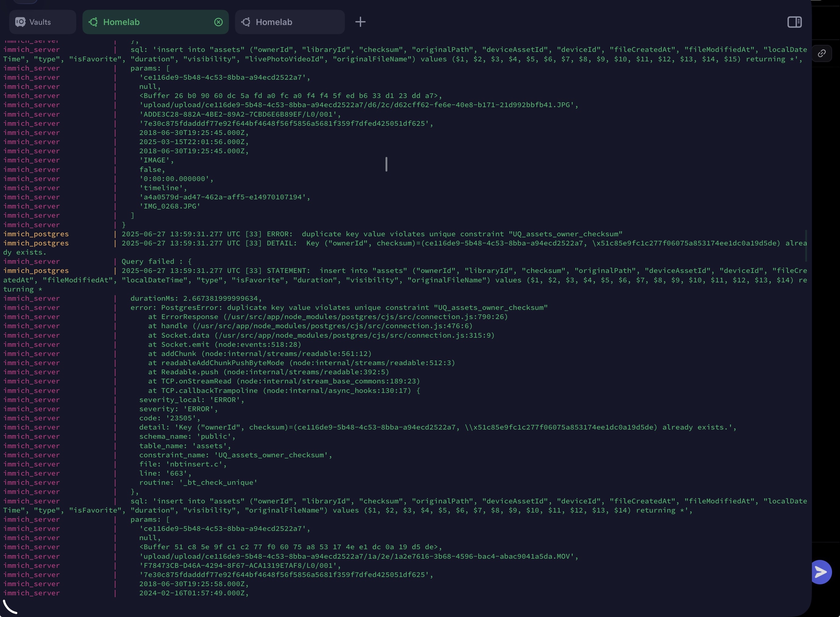The width and height of the screenshot is (840, 617).
Task: Click the immich_postgres ERROR duplicate key line
Action: pyautogui.click(x=372, y=234)
